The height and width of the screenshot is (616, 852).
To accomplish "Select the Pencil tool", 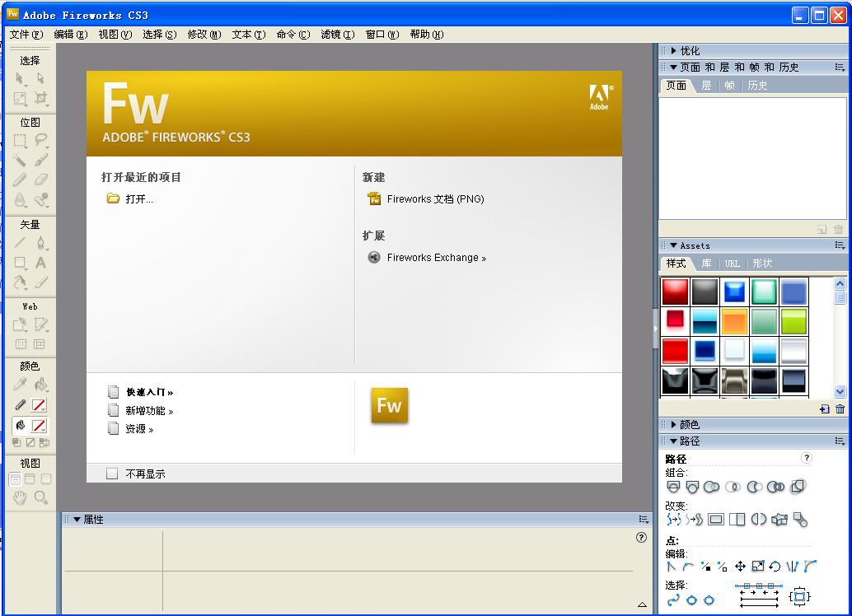I will [x=20, y=180].
